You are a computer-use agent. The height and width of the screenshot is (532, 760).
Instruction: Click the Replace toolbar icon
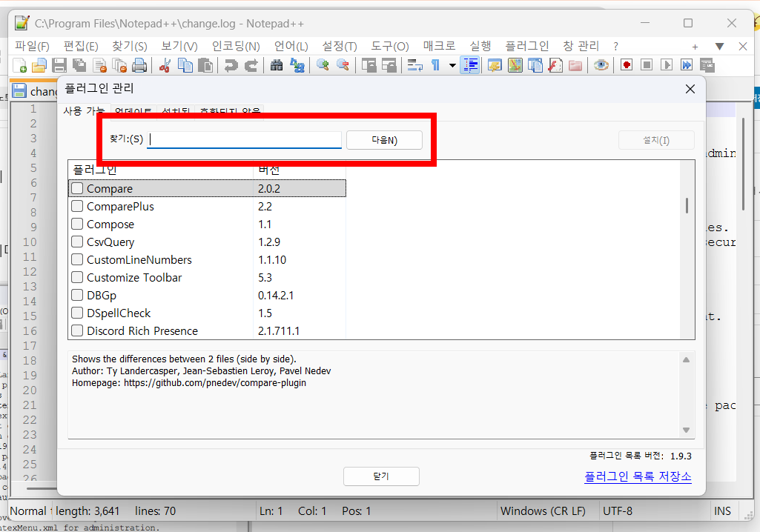(297, 65)
